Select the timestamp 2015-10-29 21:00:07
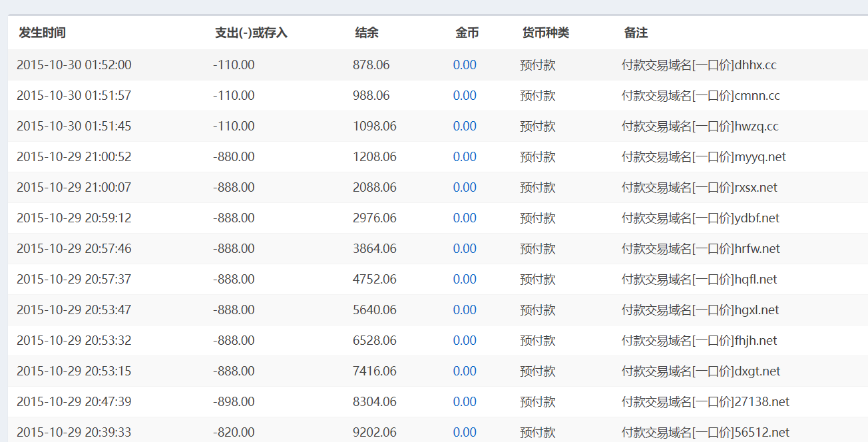Viewport: 868px width, 442px height. (x=74, y=188)
